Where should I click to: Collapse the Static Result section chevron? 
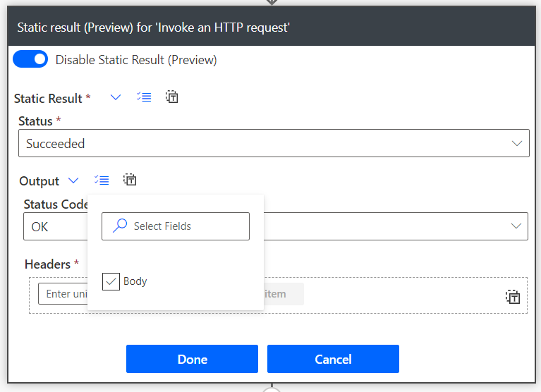click(x=116, y=98)
